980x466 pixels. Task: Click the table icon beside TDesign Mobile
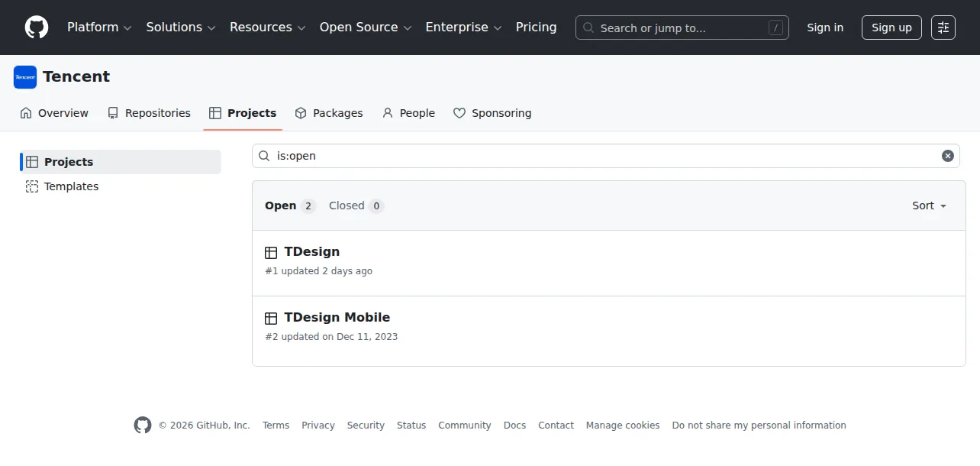(x=271, y=319)
